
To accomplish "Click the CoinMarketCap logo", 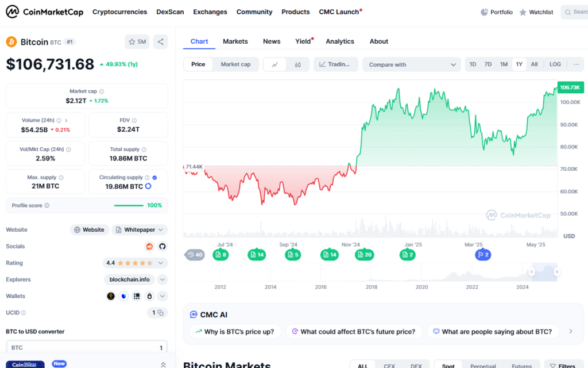I will [45, 12].
